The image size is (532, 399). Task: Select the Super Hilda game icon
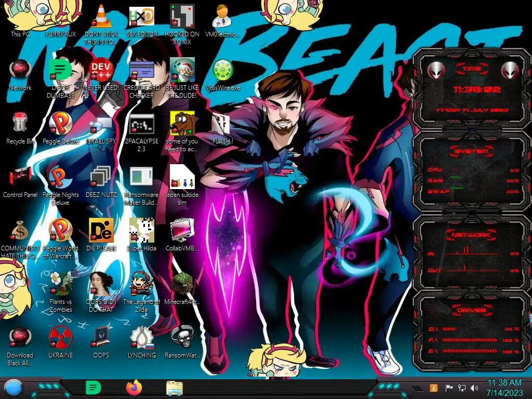point(141,235)
